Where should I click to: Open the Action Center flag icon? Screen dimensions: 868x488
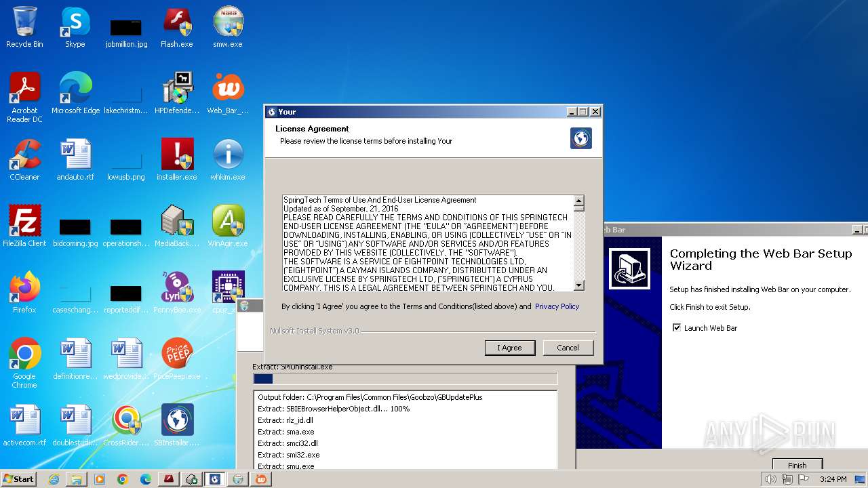[803, 479]
